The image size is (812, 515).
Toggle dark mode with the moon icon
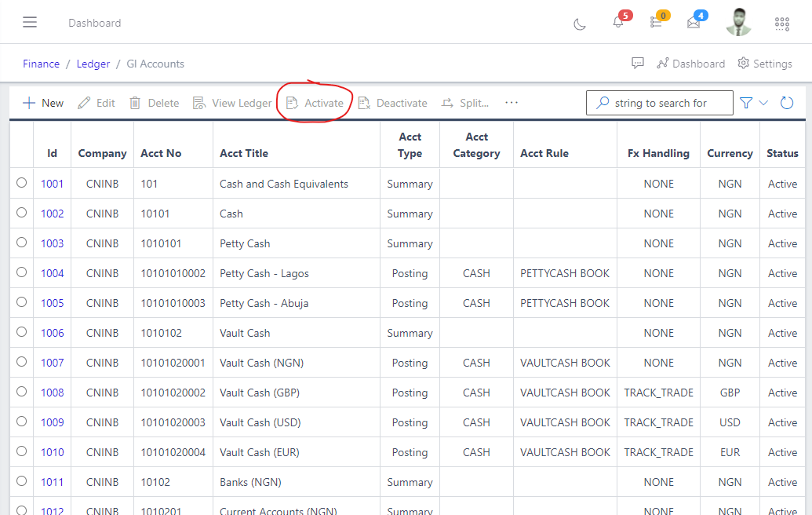[579, 24]
